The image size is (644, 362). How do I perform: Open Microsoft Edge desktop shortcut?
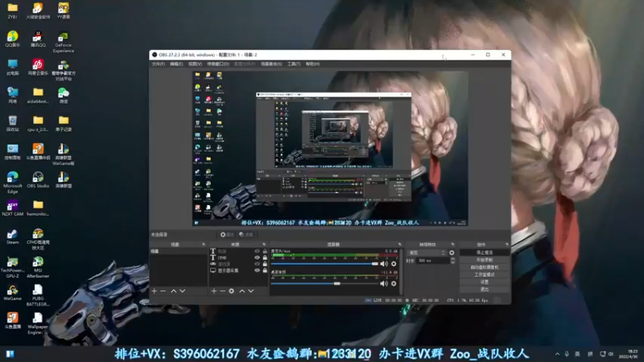pyautogui.click(x=12, y=183)
